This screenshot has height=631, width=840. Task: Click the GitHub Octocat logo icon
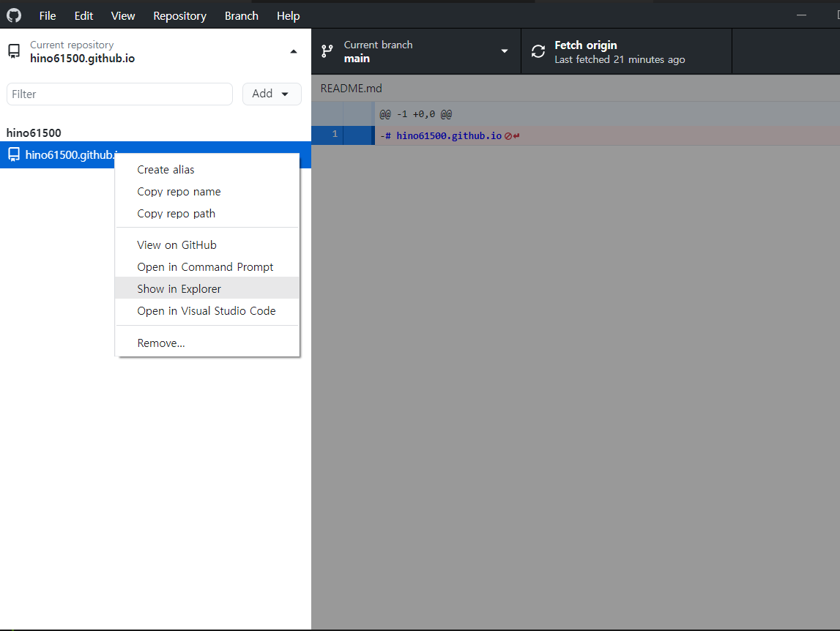click(14, 15)
